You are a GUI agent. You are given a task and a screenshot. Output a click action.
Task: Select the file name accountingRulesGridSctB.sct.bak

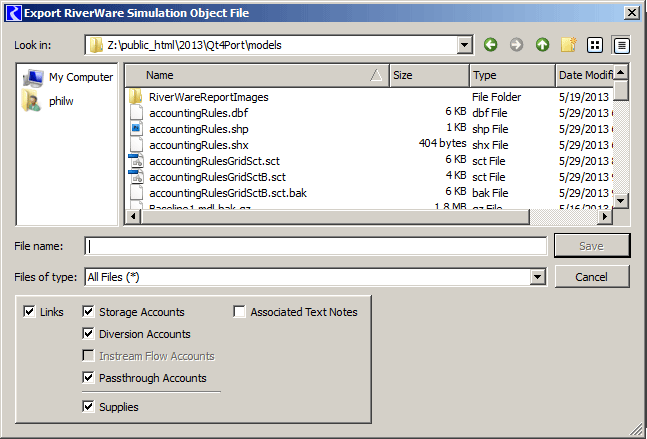click(228, 193)
